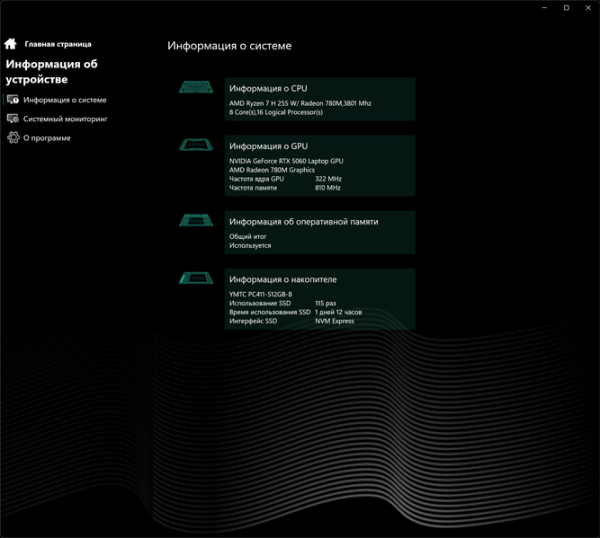This screenshot has height=538, width=600.
Task: Click the SSD drive icon
Action: (x=196, y=278)
